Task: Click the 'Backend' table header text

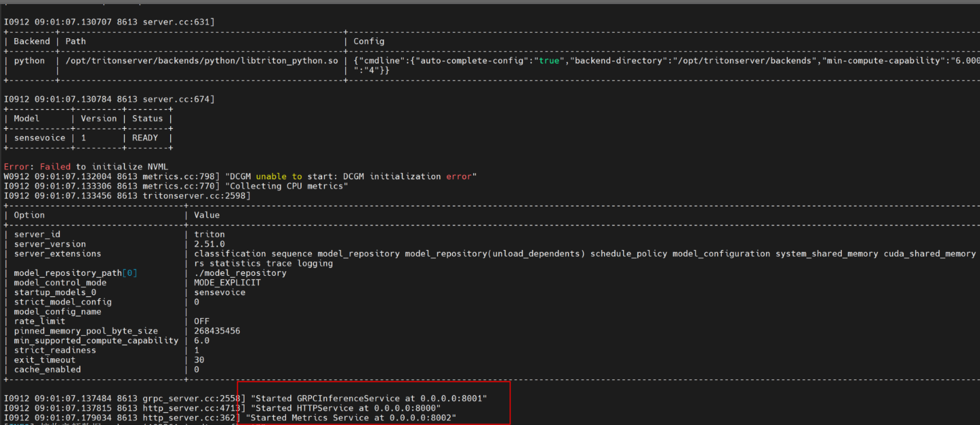Action: (x=32, y=41)
